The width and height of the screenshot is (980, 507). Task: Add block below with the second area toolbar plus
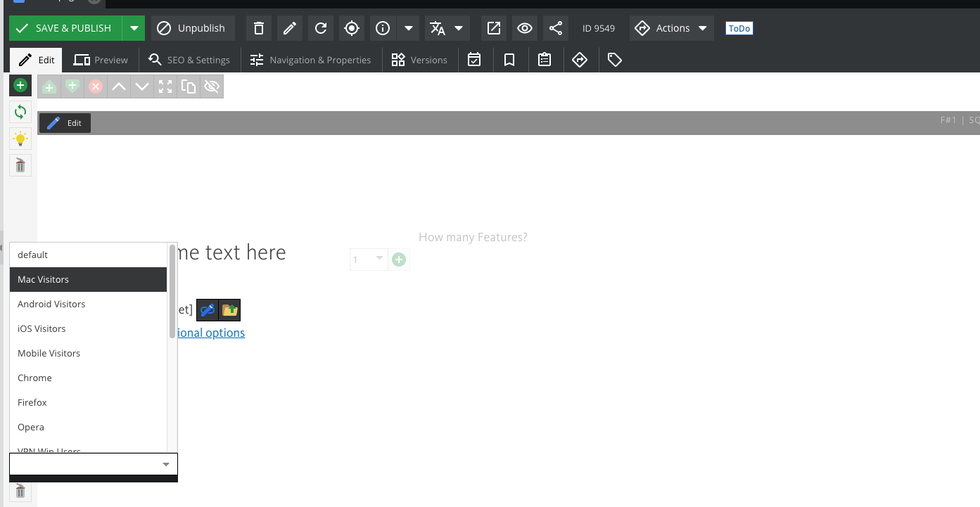(72, 86)
